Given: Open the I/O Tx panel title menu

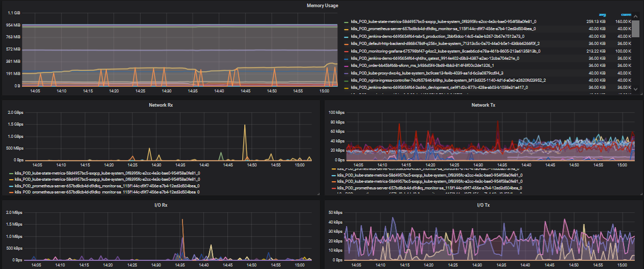Looking at the screenshot, I should (482, 205).
